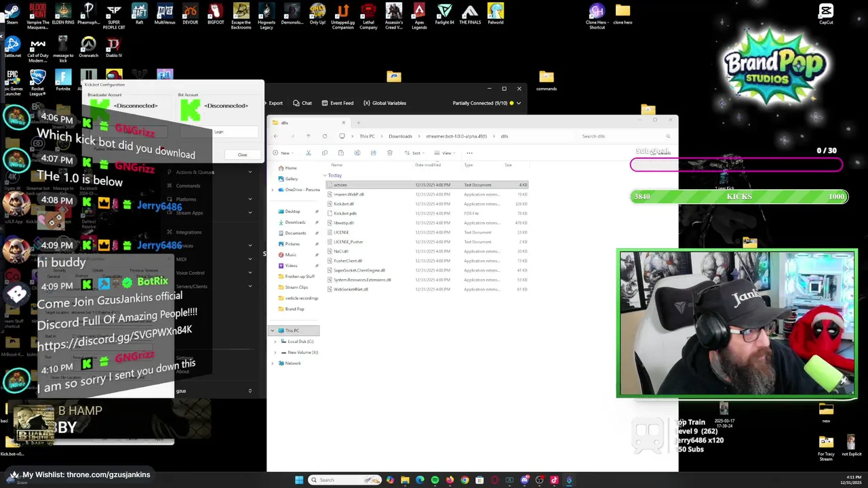The image size is (868, 488).
Task: Launch Apex Legends desktop icon
Action: pyautogui.click(x=419, y=16)
